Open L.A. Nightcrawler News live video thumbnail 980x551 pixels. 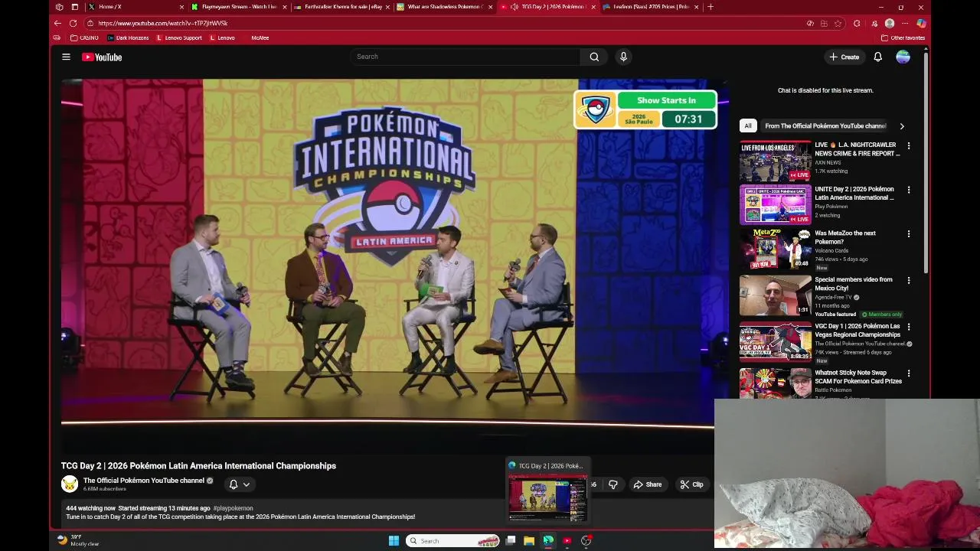click(x=775, y=161)
